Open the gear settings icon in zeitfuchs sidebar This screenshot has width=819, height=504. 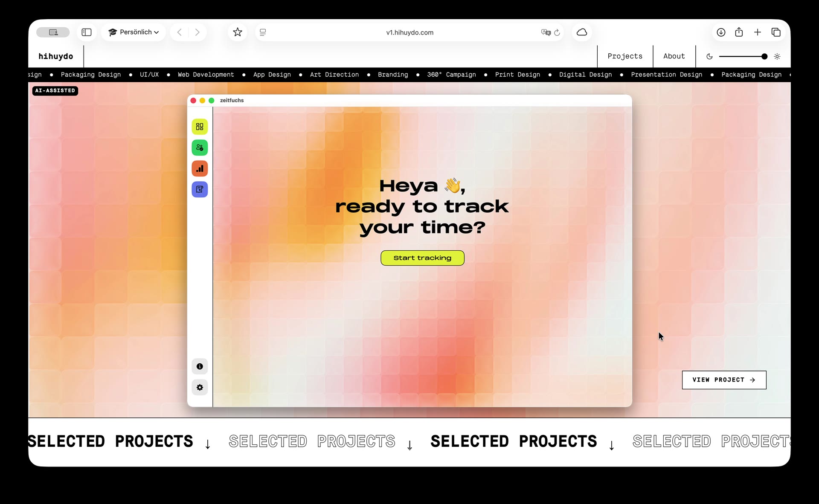click(200, 387)
